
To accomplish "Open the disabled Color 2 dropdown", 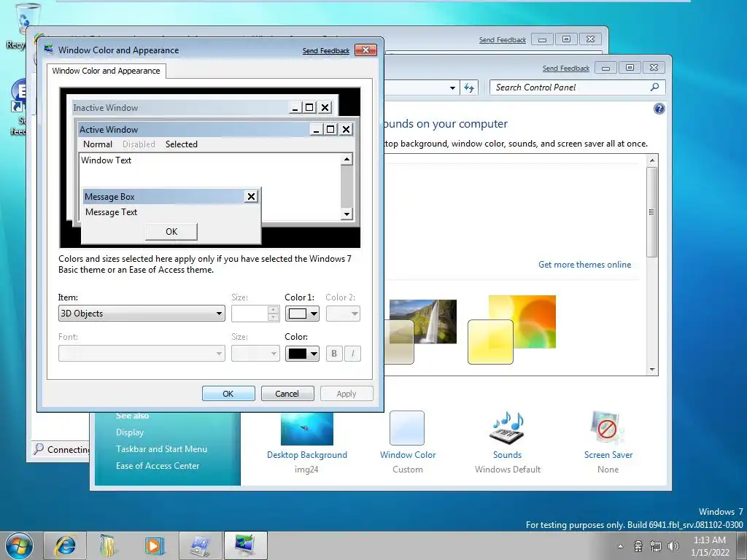I will [x=343, y=314].
